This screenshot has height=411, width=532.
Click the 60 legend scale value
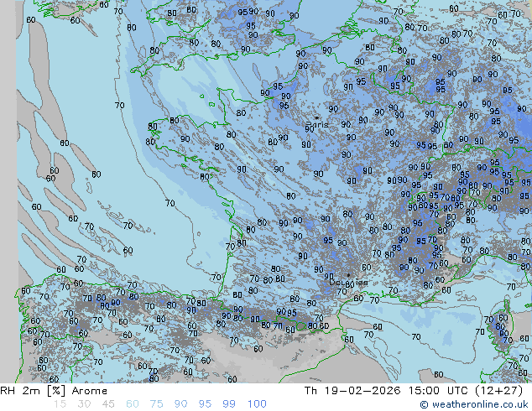point(132,404)
